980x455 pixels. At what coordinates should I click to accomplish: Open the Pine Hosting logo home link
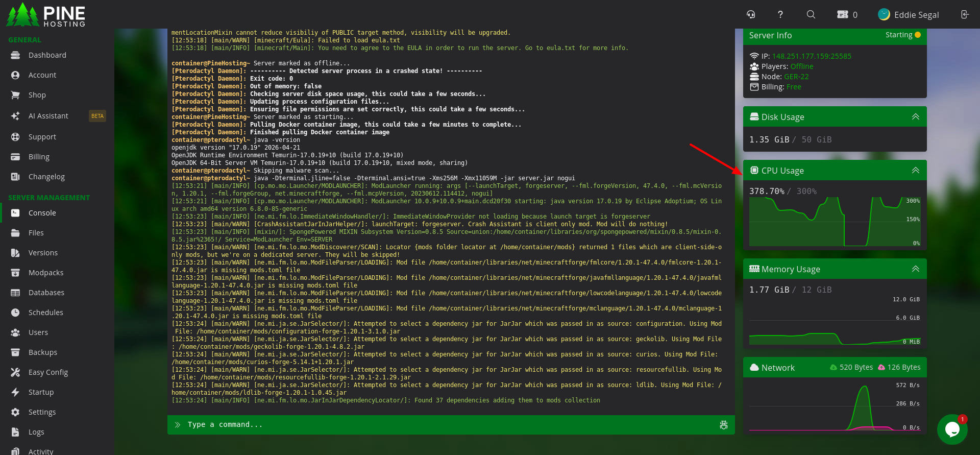point(46,14)
